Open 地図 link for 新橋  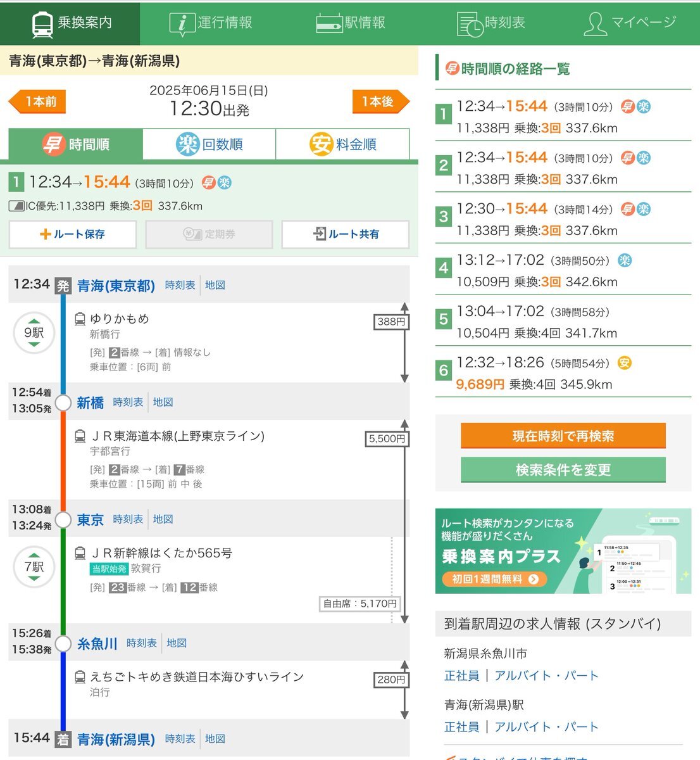[163, 402]
